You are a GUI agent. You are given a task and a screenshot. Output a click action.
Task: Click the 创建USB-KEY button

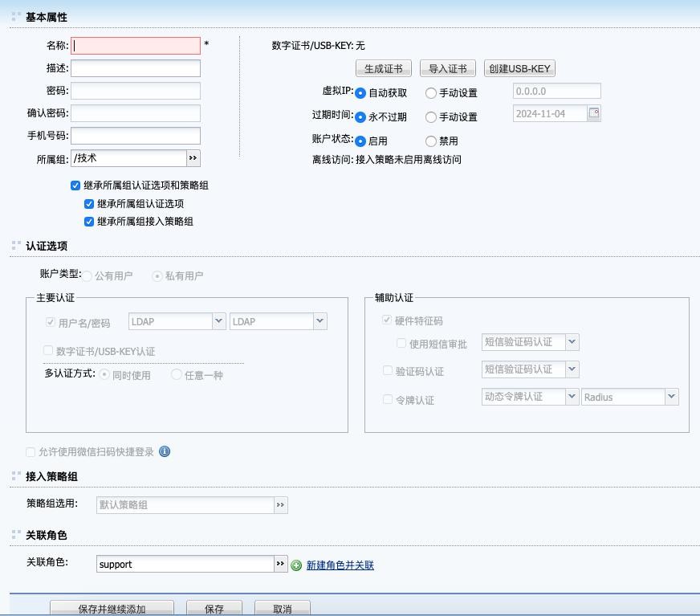coord(519,69)
